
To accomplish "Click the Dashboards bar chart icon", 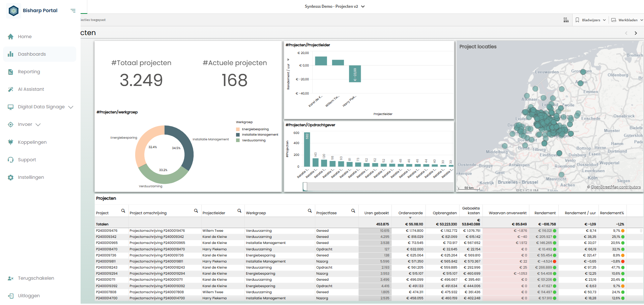I will [x=11, y=54].
